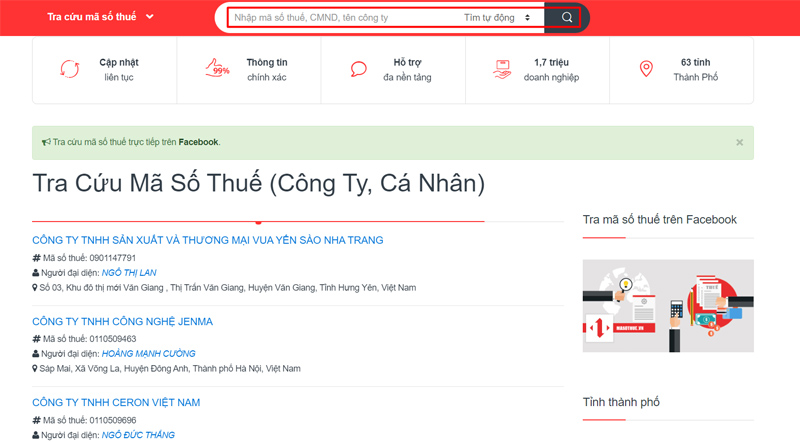This screenshot has height=442, width=800.
Task: Open CÔNG TY TNHH CERON VIỆT NAM
Action: (x=116, y=403)
